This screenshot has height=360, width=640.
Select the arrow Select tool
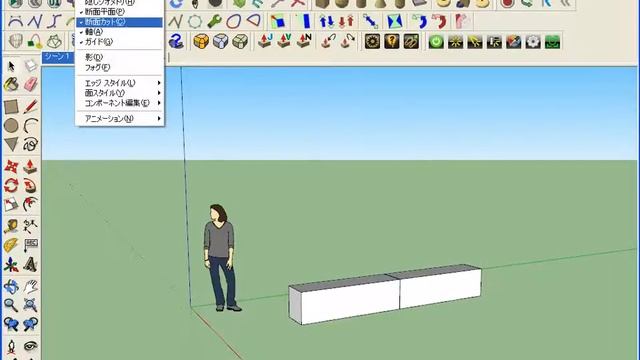click(11, 66)
